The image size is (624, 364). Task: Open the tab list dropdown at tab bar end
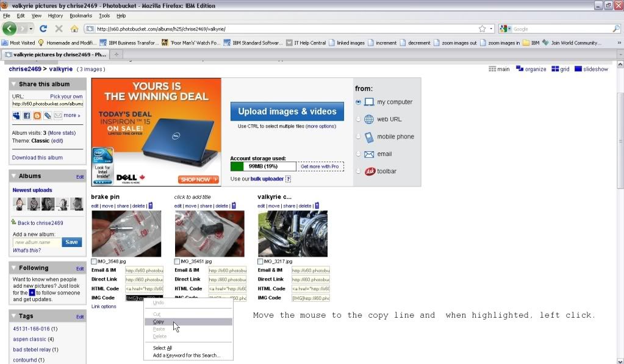(x=620, y=54)
